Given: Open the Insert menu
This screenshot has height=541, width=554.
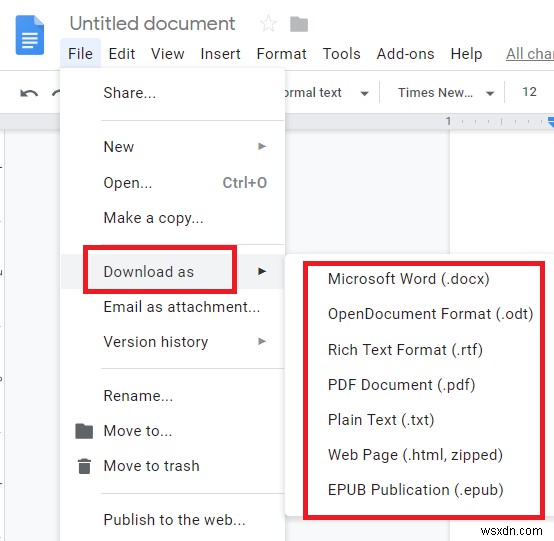Looking at the screenshot, I should click(x=220, y=54).
